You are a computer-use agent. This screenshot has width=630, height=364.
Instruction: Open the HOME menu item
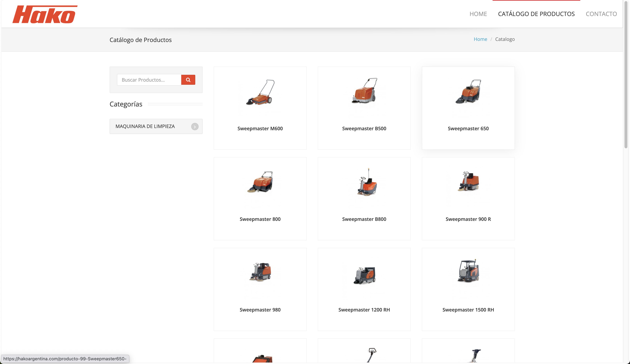click(x=478, y=14)
